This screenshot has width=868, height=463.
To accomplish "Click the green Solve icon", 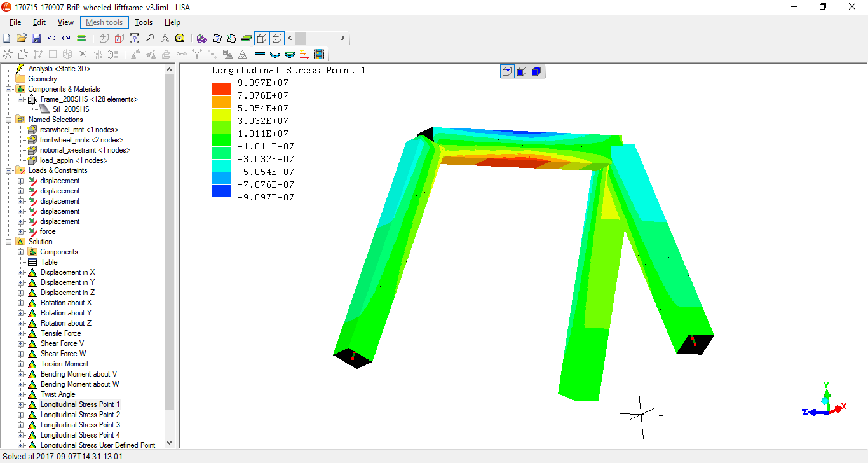I will coord(81,38).
